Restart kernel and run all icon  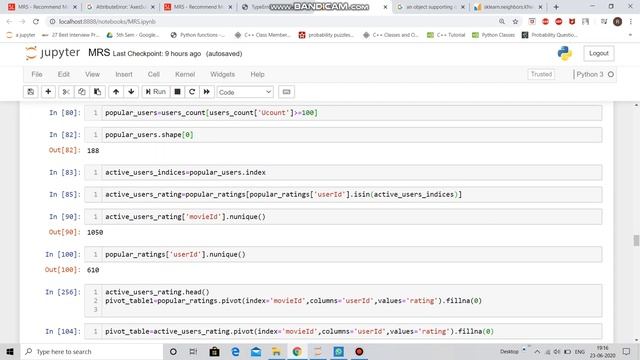click(207, 92)
